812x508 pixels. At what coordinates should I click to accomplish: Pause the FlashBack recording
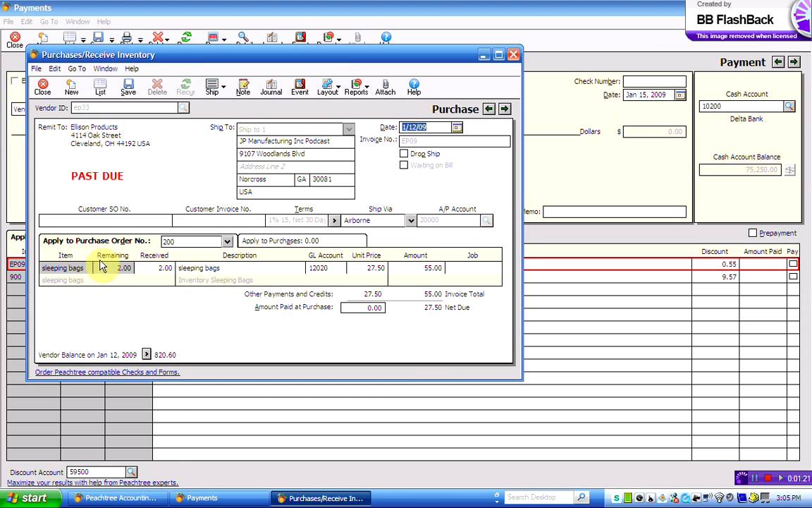[x=754, y=478]
